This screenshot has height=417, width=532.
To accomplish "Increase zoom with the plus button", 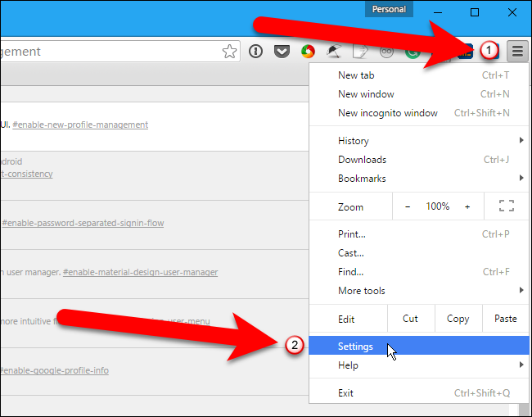I will click(x=467, y=206).
